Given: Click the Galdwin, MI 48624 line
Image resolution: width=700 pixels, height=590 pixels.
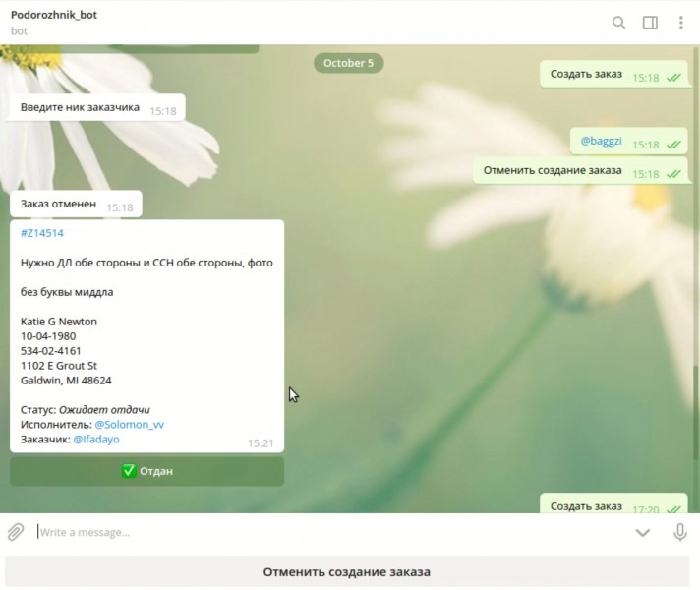Looking at the screenshot, I should 66,381.
